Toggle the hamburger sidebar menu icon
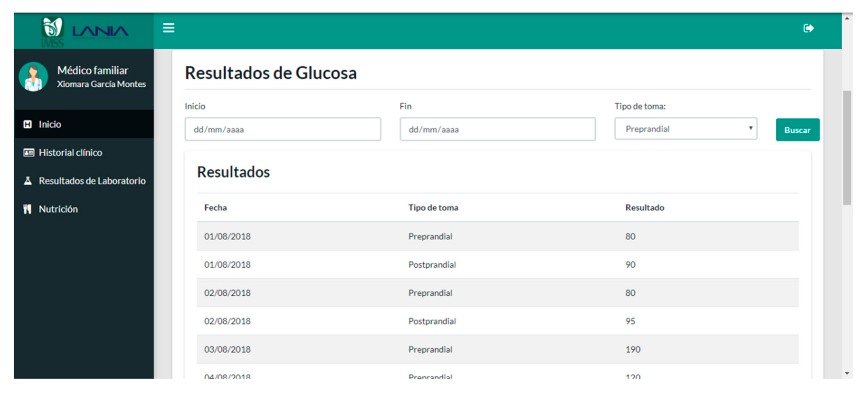This screenshot has width=868, height=393. tap(168, 28)
